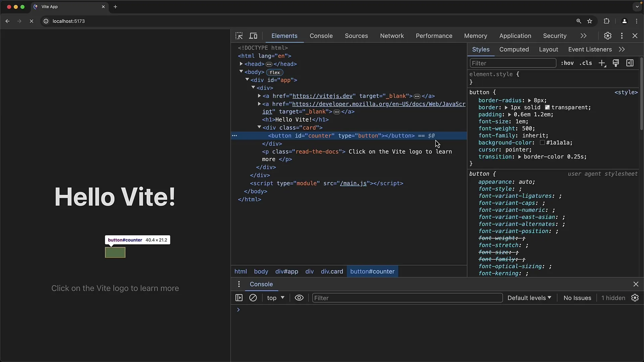Click the filter input field in Styles
The height and width of the screenshot is (362, 644).
tap(512, 63)
